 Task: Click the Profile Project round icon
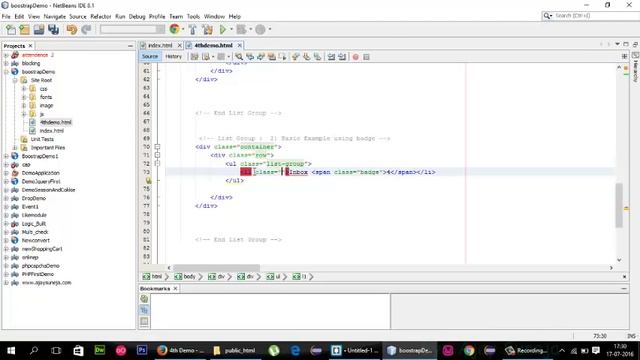[260, 29]
